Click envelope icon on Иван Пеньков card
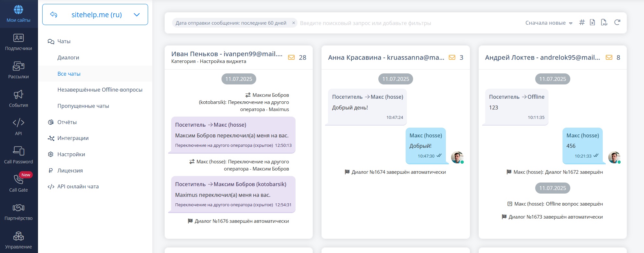Image resolution: width=644 pixels, height=253 pixels. pos(291,57)
